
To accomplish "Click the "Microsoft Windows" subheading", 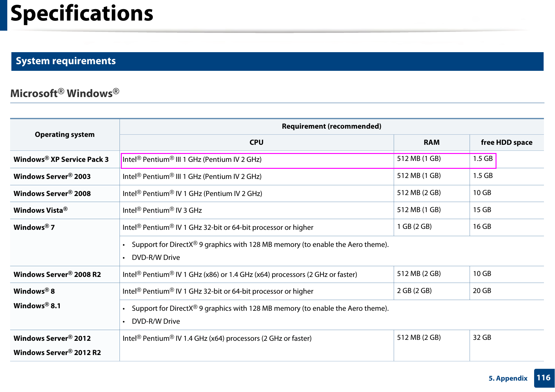I will pyautogui.click(x=65, y=93).
